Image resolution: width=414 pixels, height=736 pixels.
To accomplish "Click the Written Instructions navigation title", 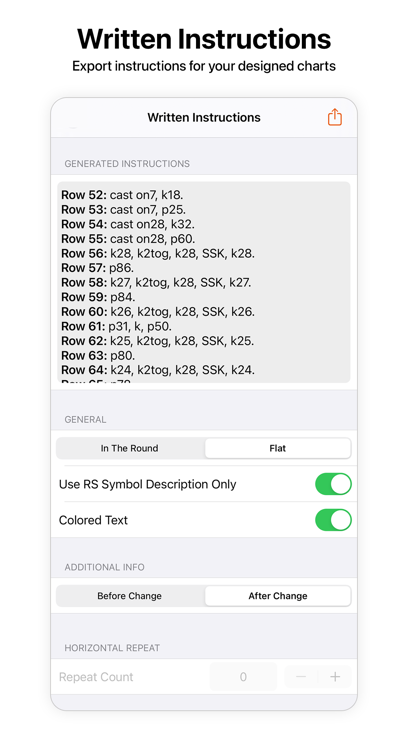I will click(204, 117).
